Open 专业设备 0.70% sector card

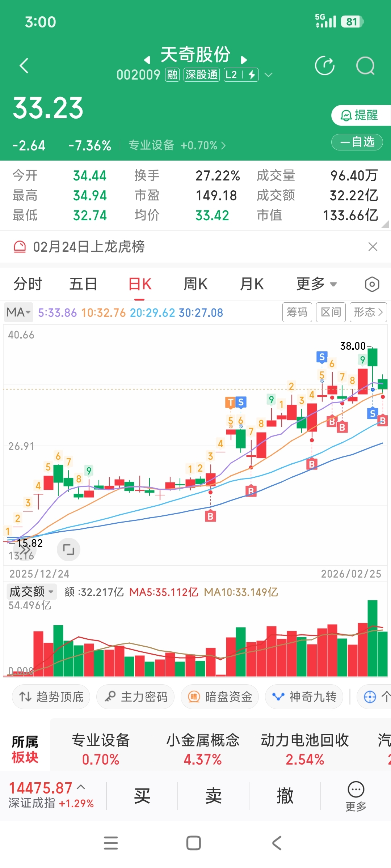pos(101,749)
